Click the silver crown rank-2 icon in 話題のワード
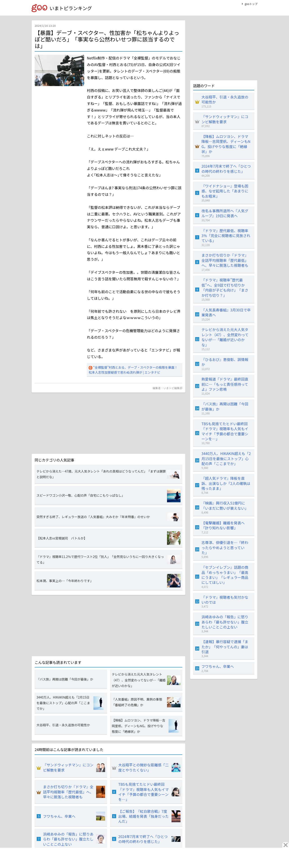This screenshot has height=868, width=289. tap(197, 122)
